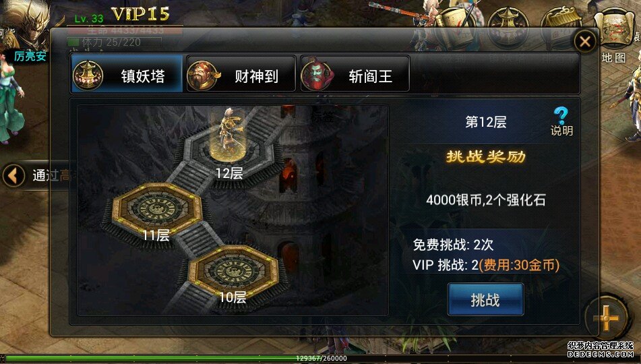641x364 pixels.
Task: Click the blue 挑战 button
Action: (x=485, y=299)
